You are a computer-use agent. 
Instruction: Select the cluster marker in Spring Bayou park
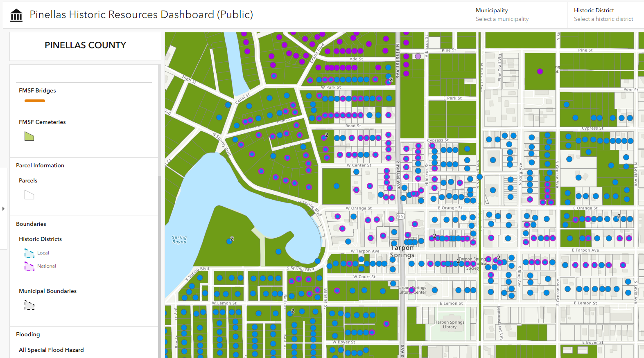tap(229, 241)
